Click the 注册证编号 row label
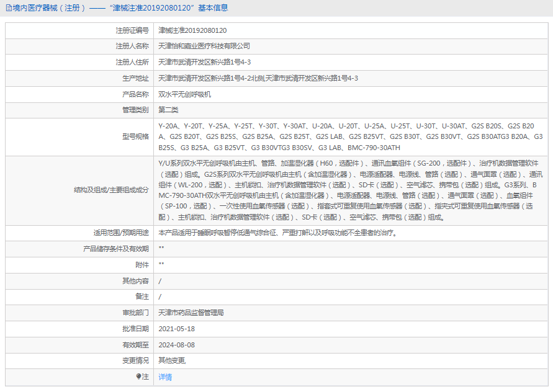The width and height of the screenshot is (553, 392). (x=132, y=30)
